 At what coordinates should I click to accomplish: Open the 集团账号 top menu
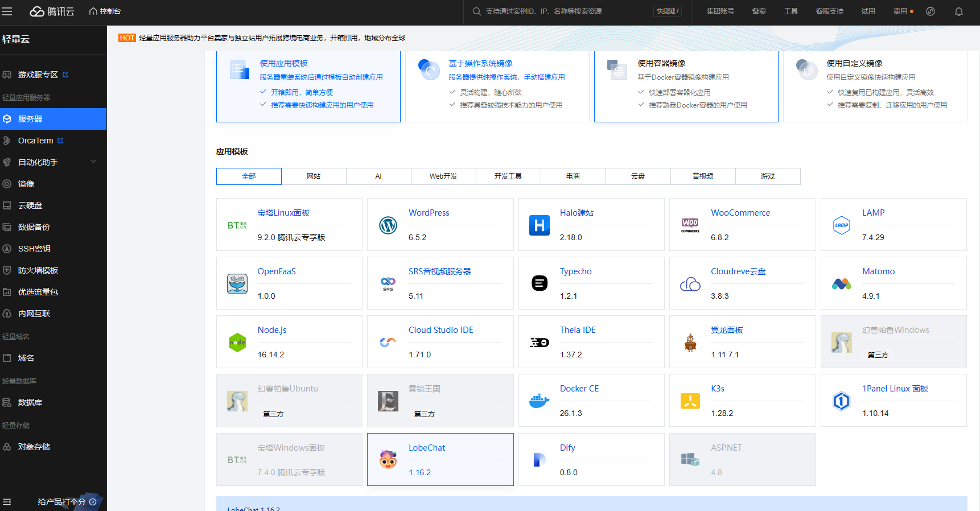(720, 11)
